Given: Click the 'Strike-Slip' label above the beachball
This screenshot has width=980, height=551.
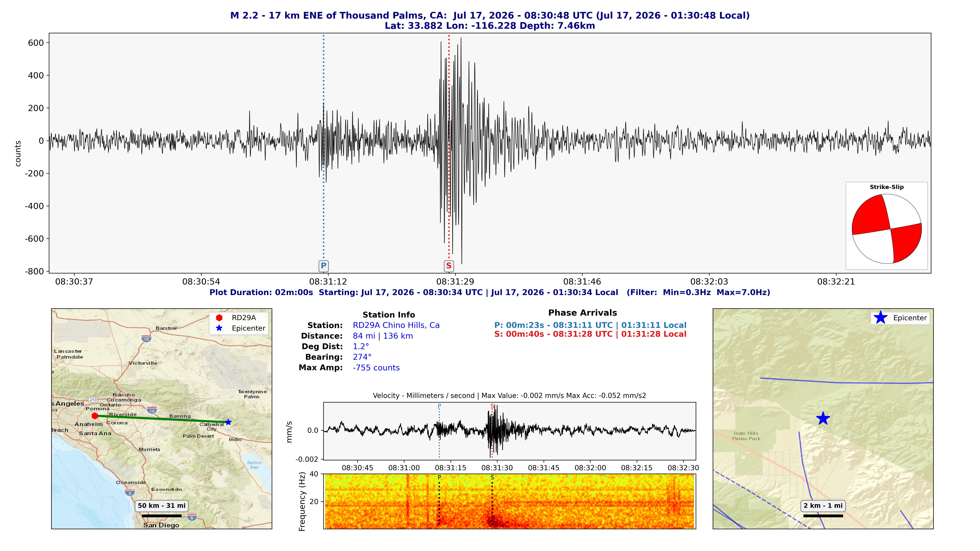Looking at the screenshot, I should click(x=887, y=187).
